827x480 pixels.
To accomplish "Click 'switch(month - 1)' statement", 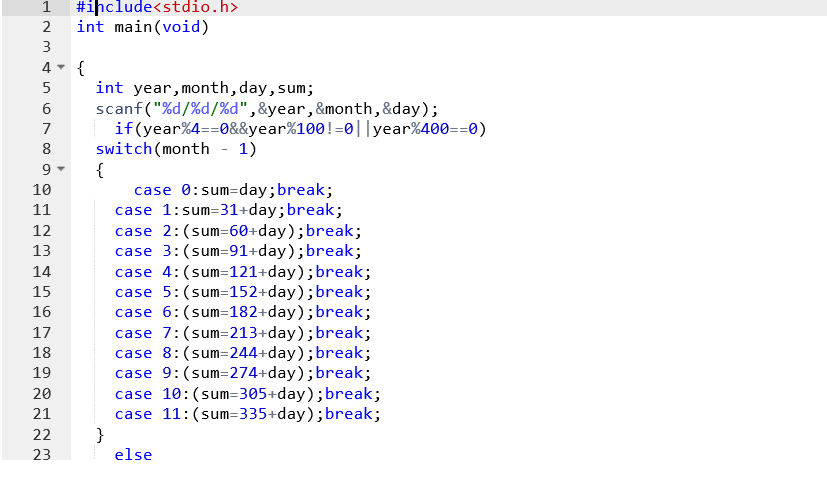I will click(176, 149).
